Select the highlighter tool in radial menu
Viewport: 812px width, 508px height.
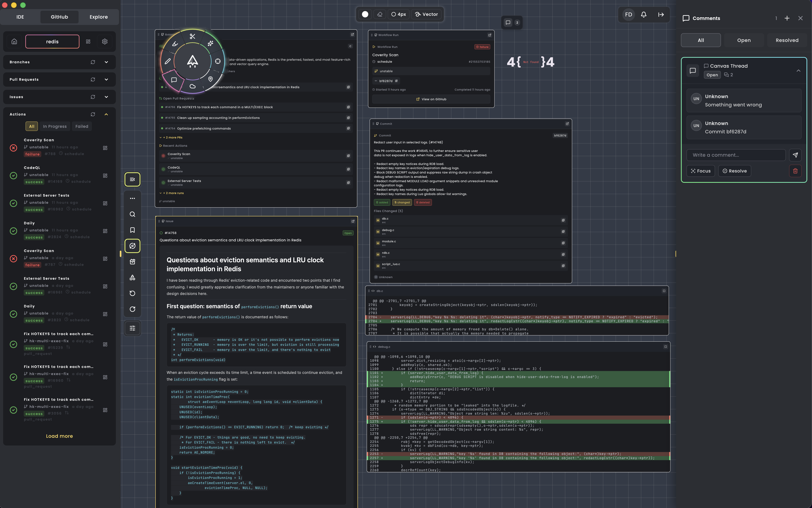point(175,44)
